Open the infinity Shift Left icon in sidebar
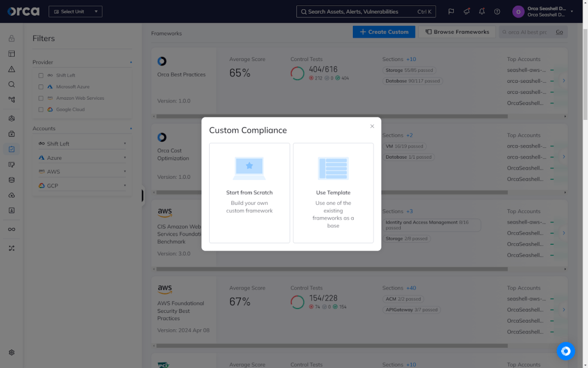This screenshot has width=588, height=368. click(11, 230)
